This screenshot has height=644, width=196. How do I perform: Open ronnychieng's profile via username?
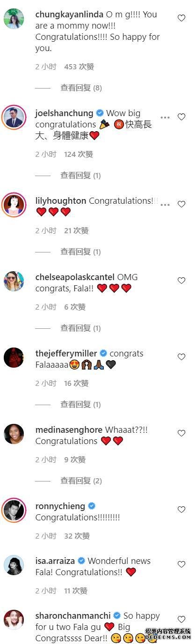click(x=60, y=506)
